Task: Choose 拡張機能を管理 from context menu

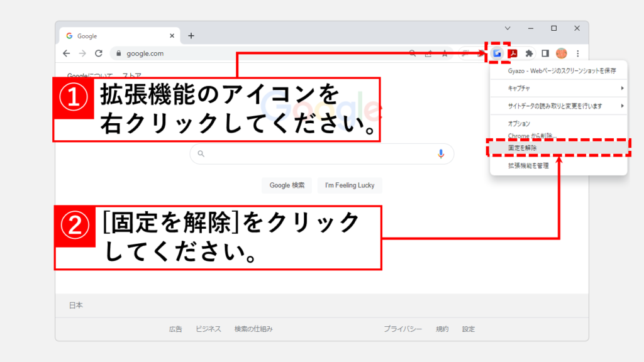Action: (528, 165)
